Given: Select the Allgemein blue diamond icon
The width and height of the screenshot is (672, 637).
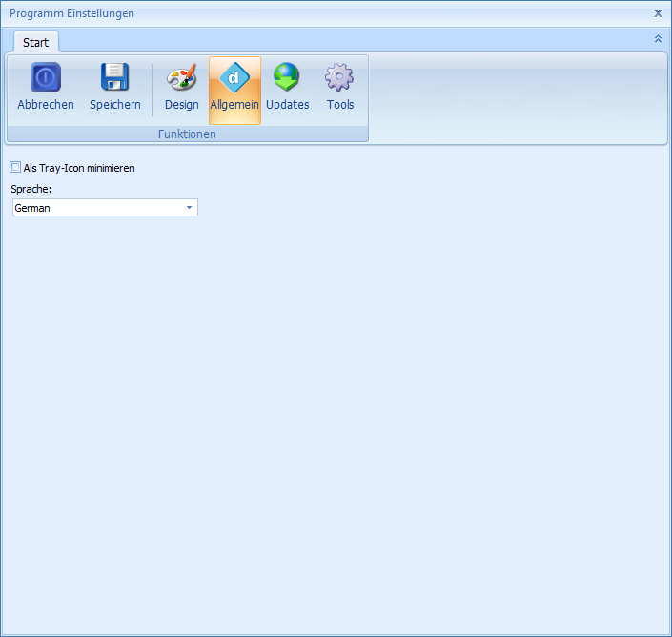Looking at the screenshot, I should tap(234, 77).
